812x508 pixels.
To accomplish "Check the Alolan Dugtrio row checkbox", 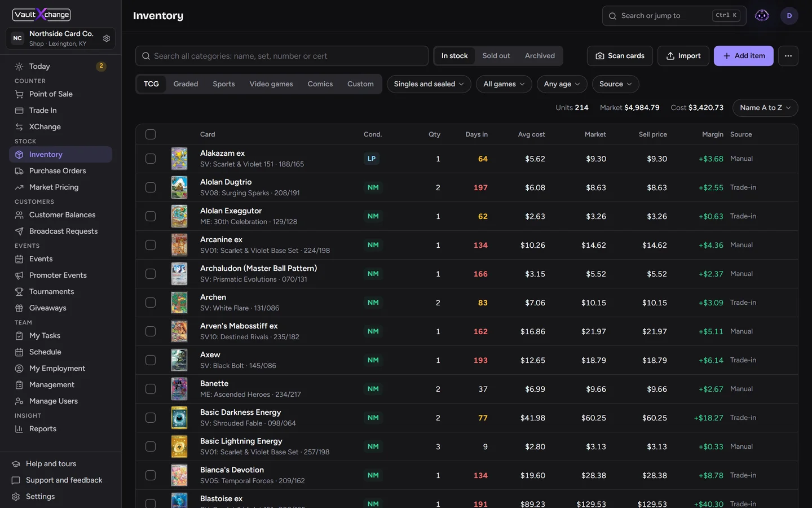I will [151, 187].
